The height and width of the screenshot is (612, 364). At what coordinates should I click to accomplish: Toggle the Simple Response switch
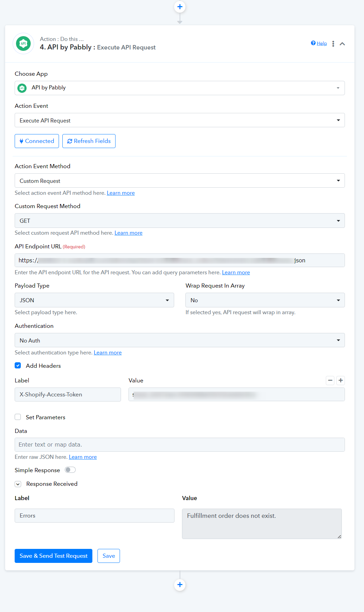pyautogui.click(x=70, y=470)
